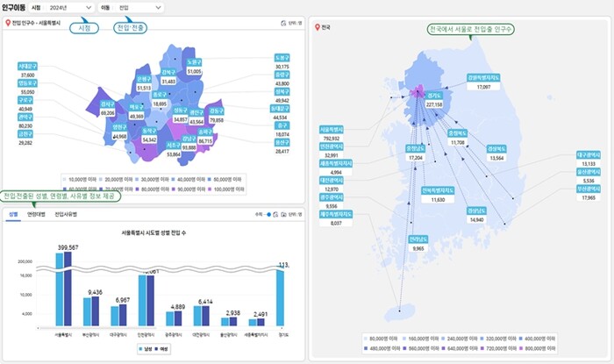Expand the 이동 전입 movement type dropdown
The image size is (614, 364).
[139, 7]
